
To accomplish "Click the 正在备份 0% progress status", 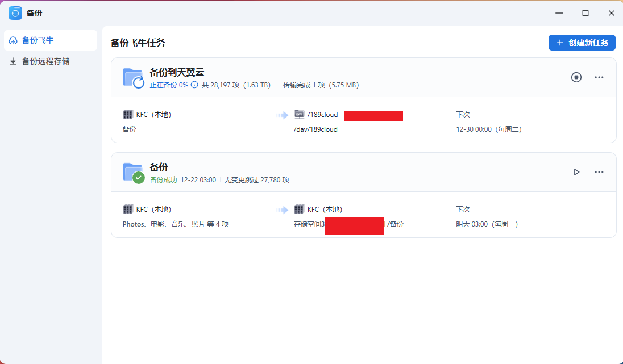I will coord(169,85).
